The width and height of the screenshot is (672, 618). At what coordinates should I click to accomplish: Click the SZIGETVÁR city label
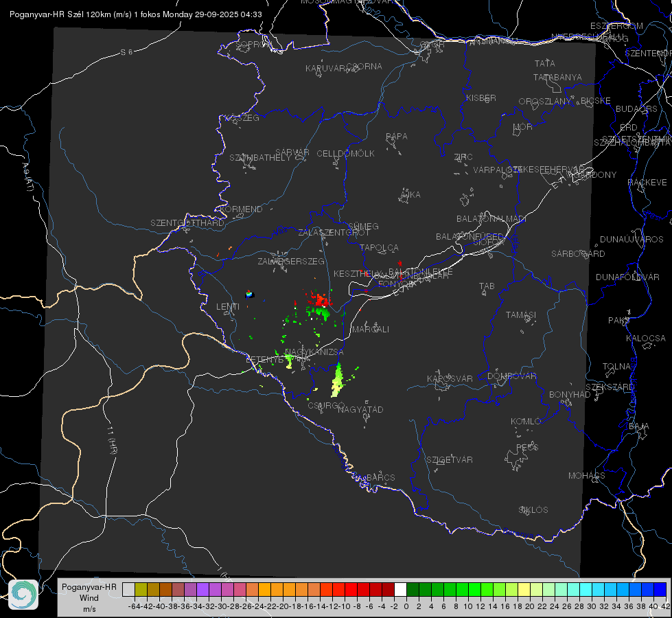[449, 460]
